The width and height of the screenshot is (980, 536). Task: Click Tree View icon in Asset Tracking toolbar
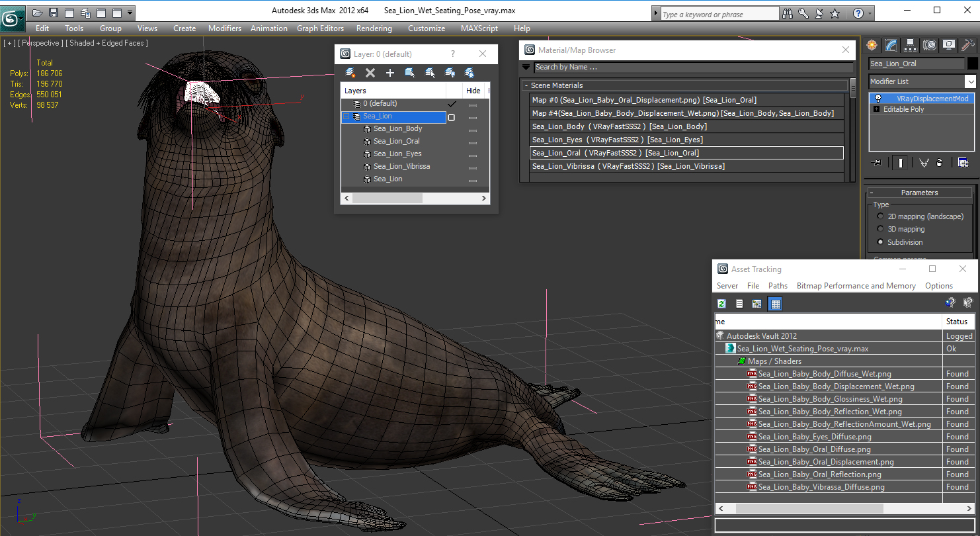(x=757, y=304)
